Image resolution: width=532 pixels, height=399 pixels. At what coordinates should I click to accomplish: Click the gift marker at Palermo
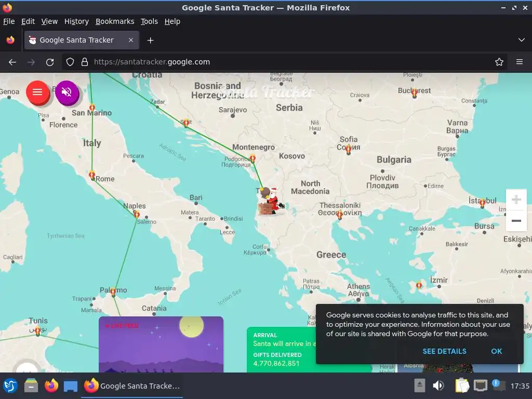coord(113,291)
